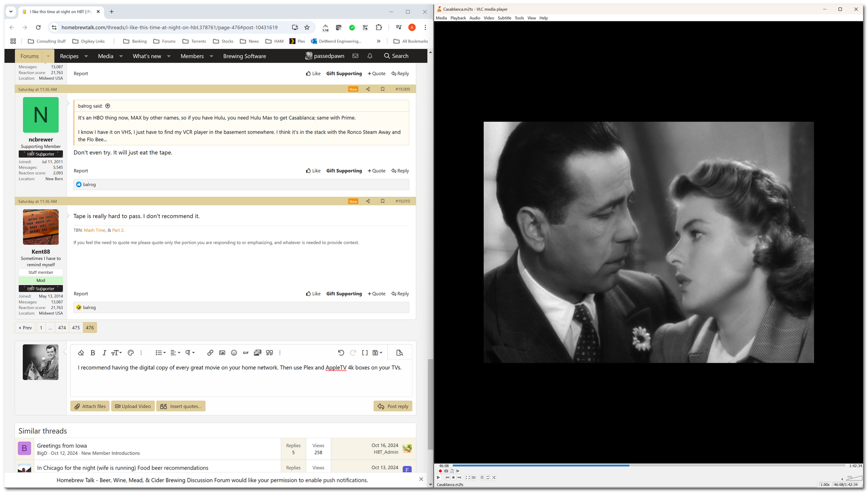The width and height of the screenshot is (868, 493).
Task: Open the Tools menu in VLC
Action: [x=519, y=18]
